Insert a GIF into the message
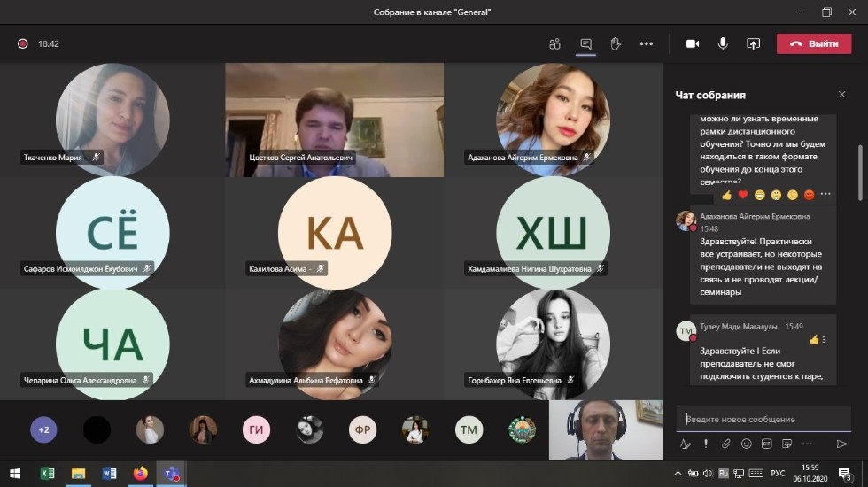This screenshot has height=487, width=868. 766,444
